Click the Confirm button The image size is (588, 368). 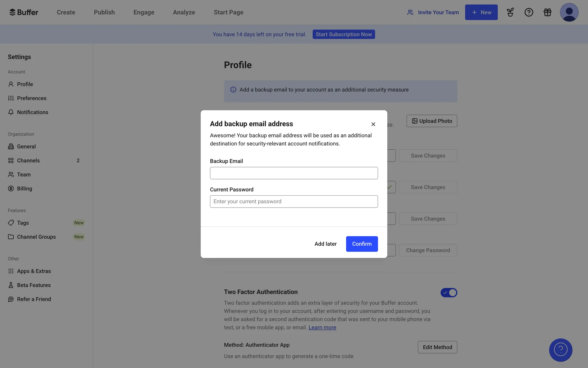click(362, 244)
